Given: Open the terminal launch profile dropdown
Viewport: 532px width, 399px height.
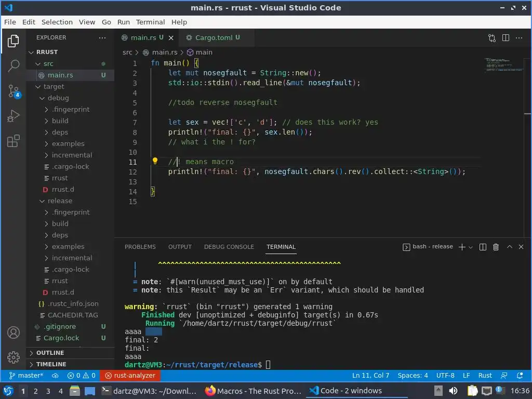Looking at the screenshot, I should click(471, 247).
